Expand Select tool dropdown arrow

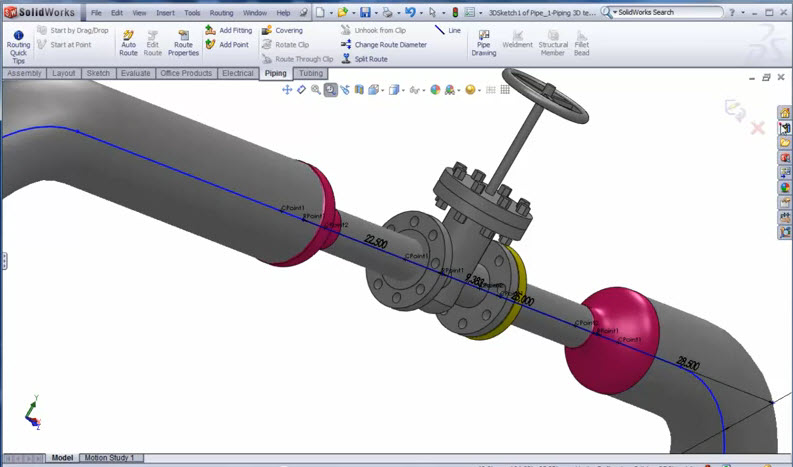tap(443, 13)
